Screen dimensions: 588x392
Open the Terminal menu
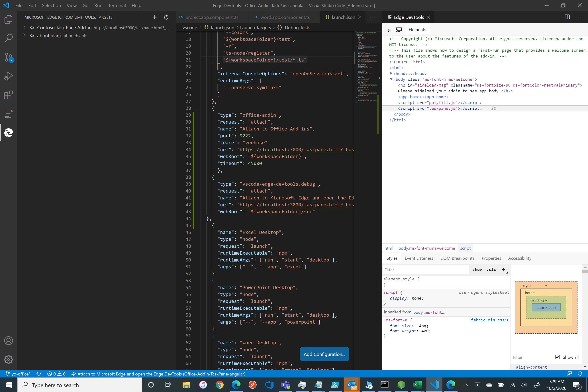pyautogui.click(x=117, y=5)
